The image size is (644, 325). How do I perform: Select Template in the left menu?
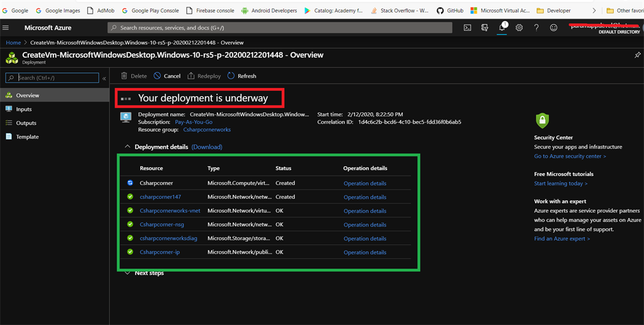point(55,137)
